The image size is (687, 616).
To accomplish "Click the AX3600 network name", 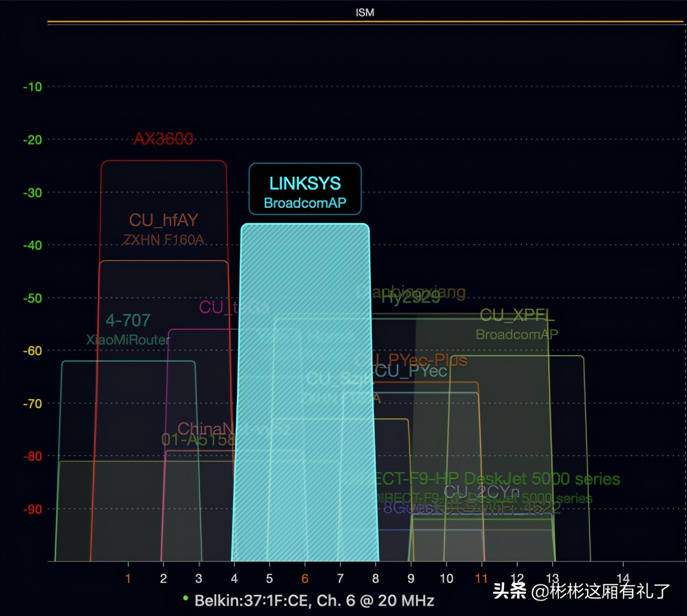I will (x=164, y=139).
